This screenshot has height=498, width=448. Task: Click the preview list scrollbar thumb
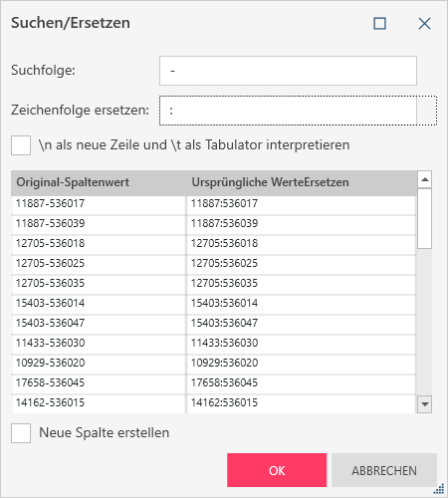pyautogui.click(x=424, y=219)
